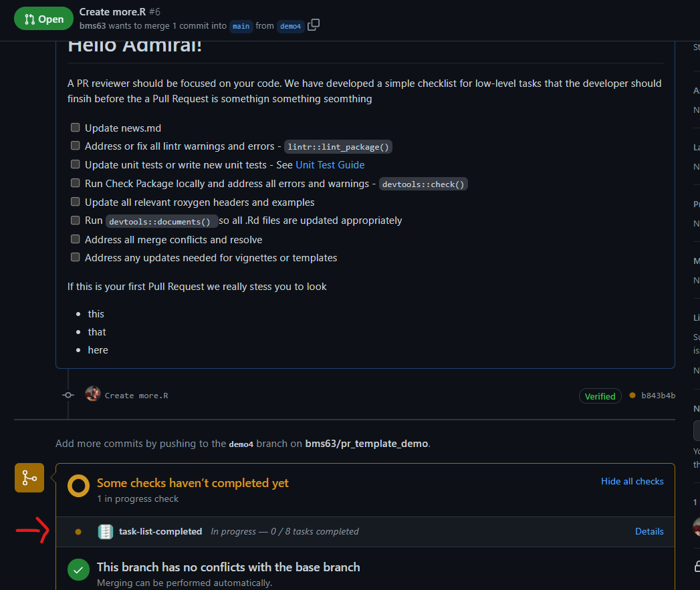Open the bms63/pr_template_demo repository link

366,443
